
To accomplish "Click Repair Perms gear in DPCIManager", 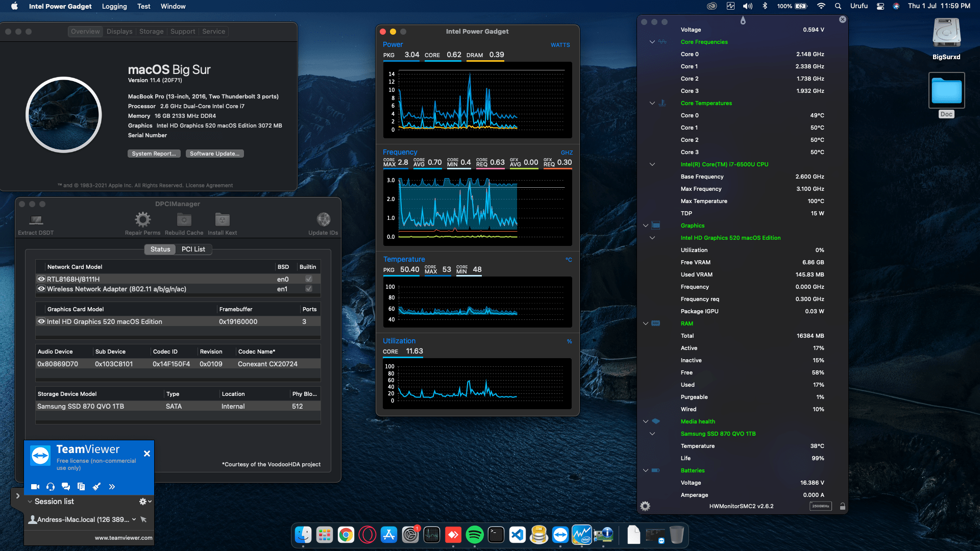I will [142, 220].
